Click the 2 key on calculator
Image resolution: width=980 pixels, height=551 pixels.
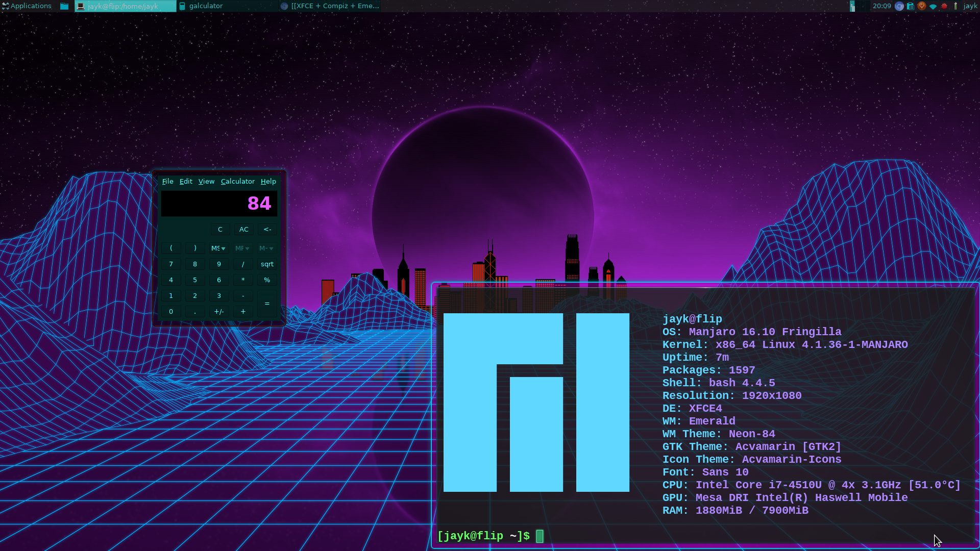click(195, 295)
